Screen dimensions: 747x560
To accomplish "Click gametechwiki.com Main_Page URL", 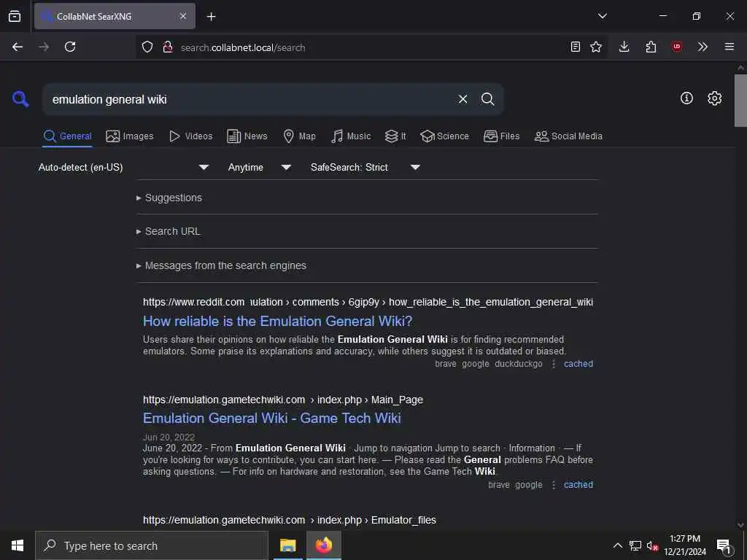I will (x=283, y=400).
